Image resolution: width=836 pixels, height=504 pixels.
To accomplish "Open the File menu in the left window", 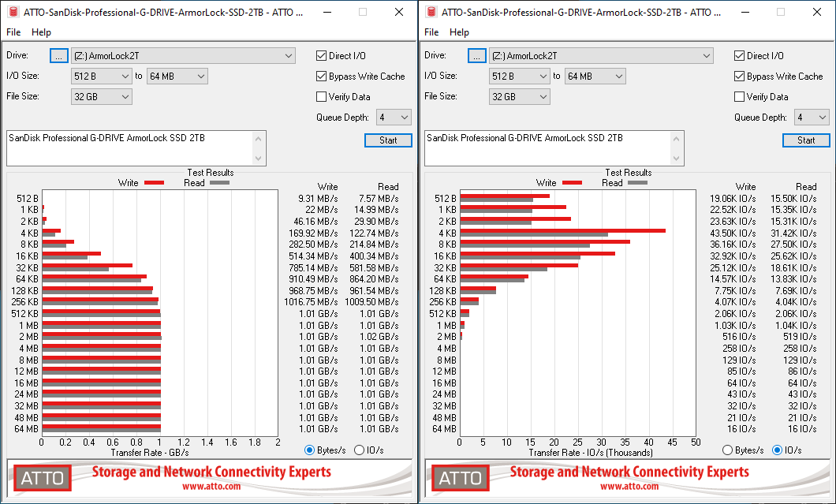I will point(13,32).
